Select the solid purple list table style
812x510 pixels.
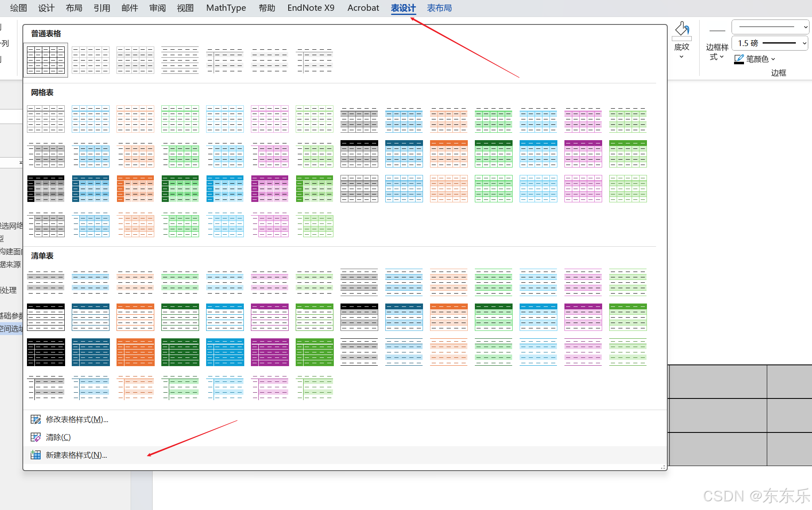[x=270, y=352]
